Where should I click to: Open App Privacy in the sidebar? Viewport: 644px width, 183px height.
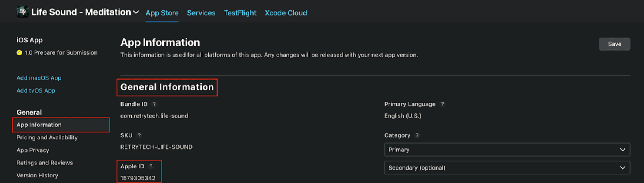point(33,150)
